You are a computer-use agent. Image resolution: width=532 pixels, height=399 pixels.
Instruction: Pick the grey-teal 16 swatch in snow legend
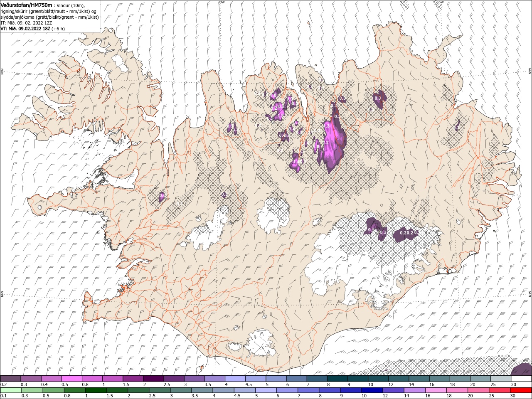click(x=439, y=379)
